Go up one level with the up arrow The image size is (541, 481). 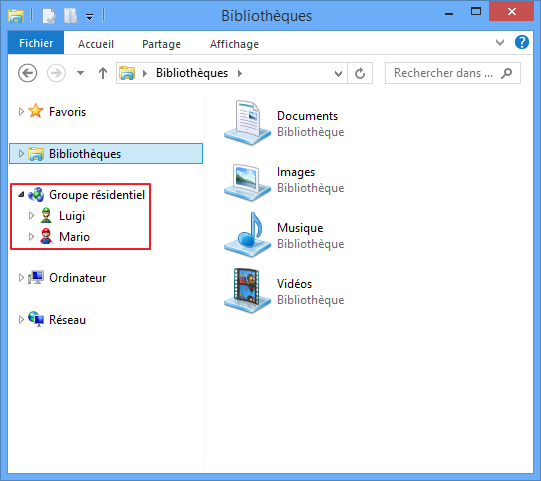(102, 73)
